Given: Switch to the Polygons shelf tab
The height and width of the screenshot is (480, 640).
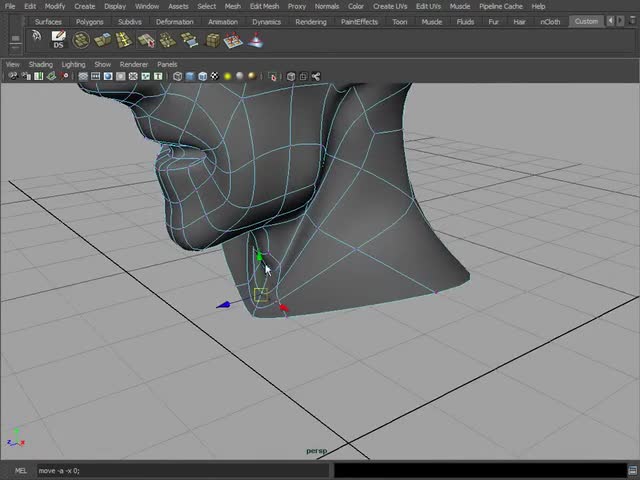Looking at the screenshot, I should 91,21.
